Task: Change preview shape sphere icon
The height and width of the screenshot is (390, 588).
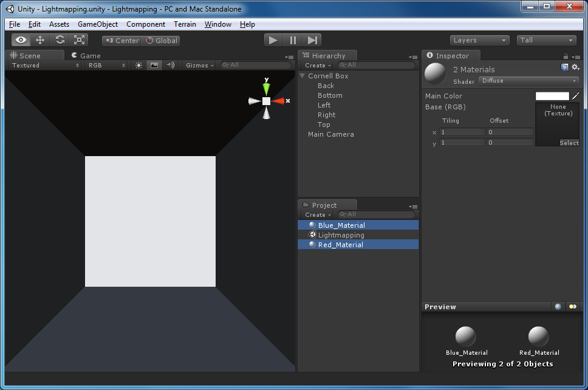Action: tap(558, 307)
